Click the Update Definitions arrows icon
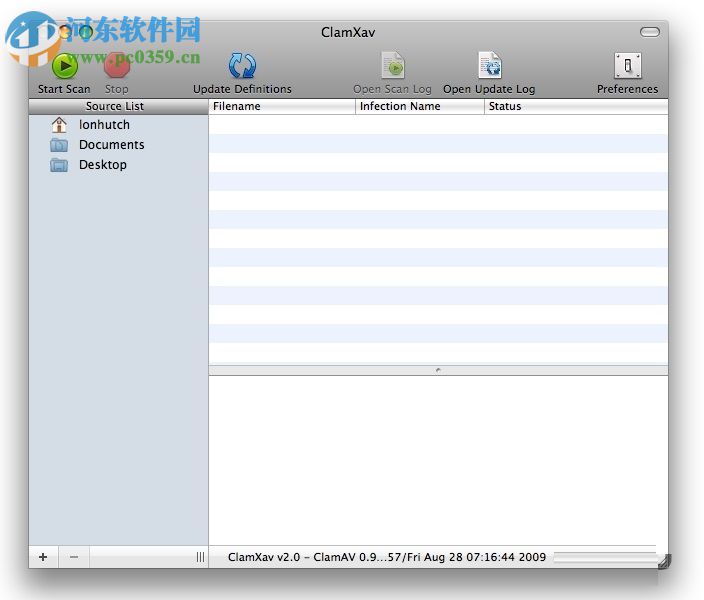 [242, 66]
